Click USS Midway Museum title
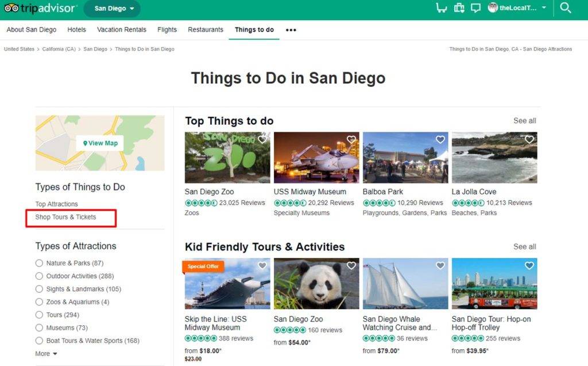Image resolution: width=588 pixels, height=366 pixels. pyautogui.click(x=310, y=192)
